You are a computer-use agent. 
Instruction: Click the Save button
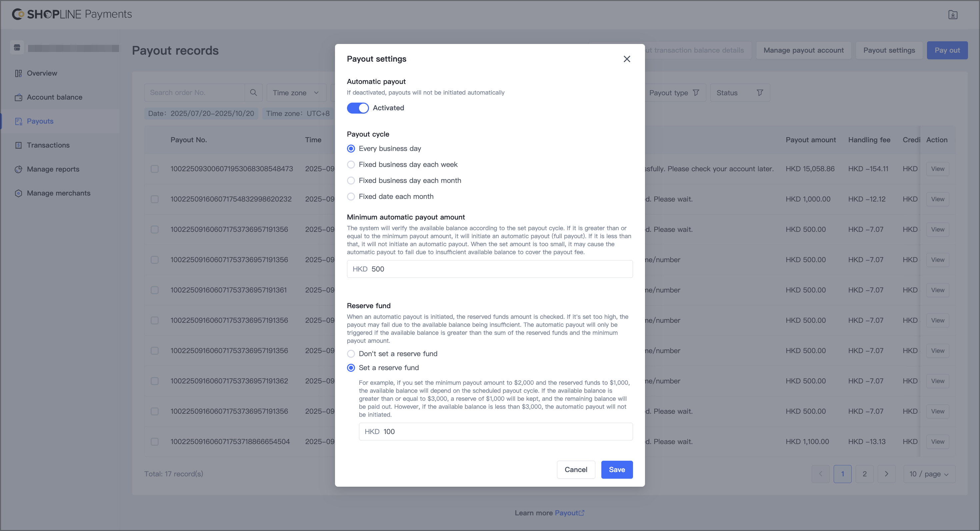(x=617, y=470)
